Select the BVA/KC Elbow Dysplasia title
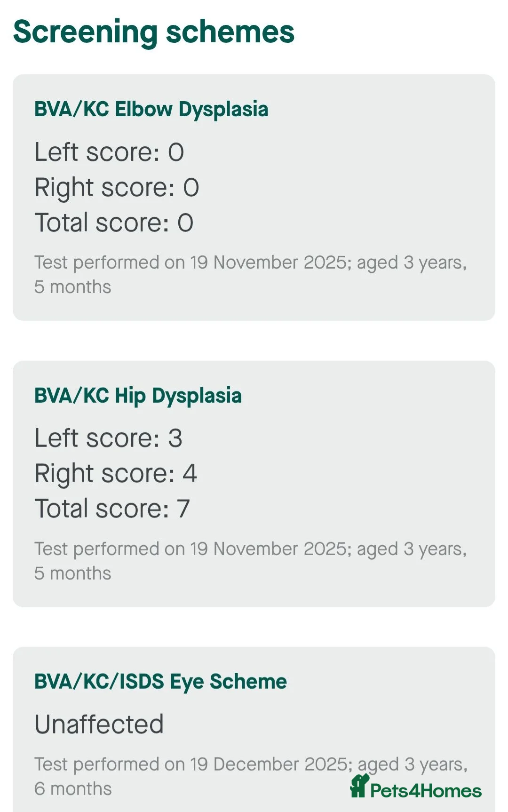This screenshot has width=508, height=812. pos(151,109)
